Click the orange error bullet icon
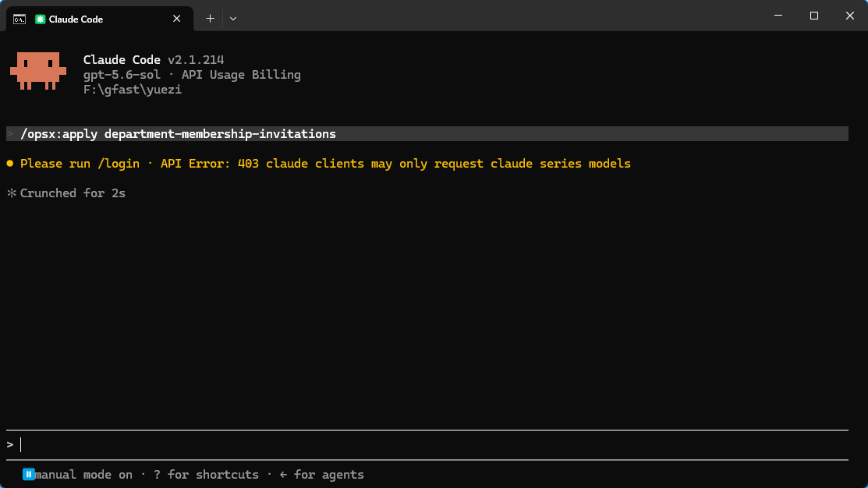The image size is (868, 488). coord(10,163)
